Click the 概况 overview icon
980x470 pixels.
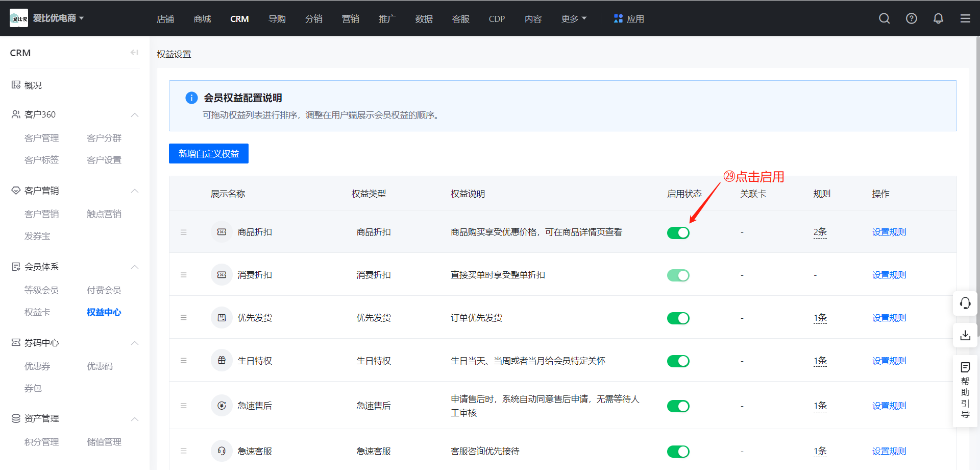tap(16, 85)
